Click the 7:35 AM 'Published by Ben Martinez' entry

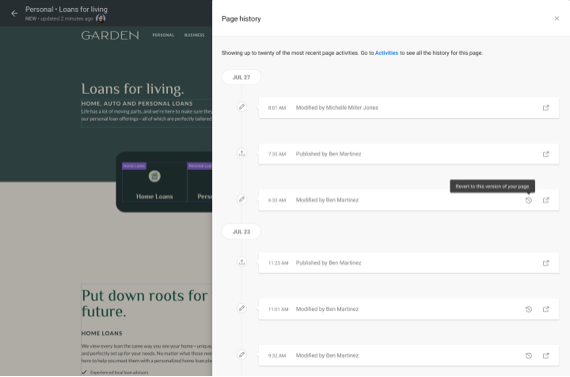click(x=409, y=154)
